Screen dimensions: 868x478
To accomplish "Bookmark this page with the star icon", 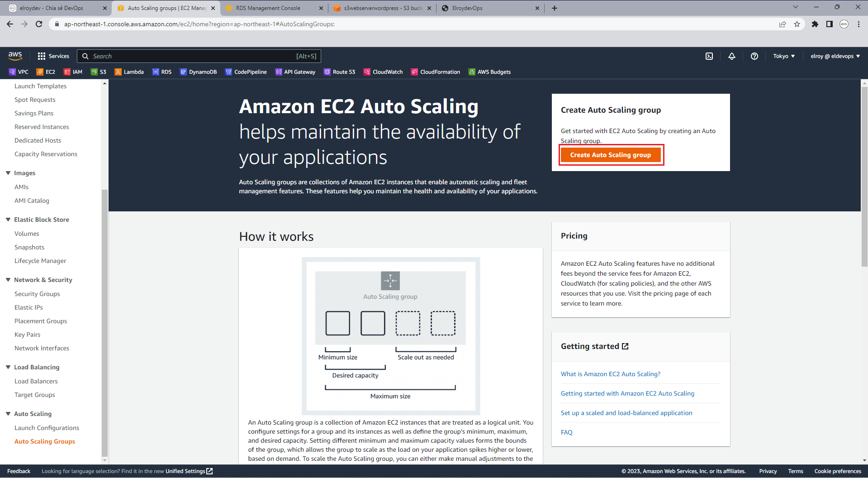I will pos(797,24).
